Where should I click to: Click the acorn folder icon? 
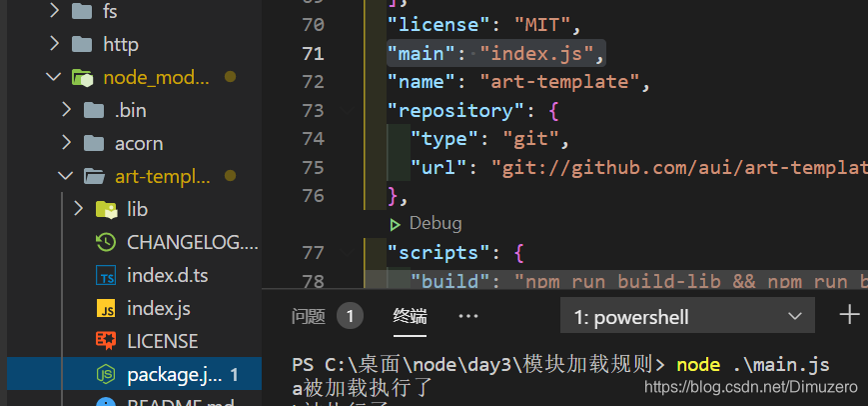point(94,143)
